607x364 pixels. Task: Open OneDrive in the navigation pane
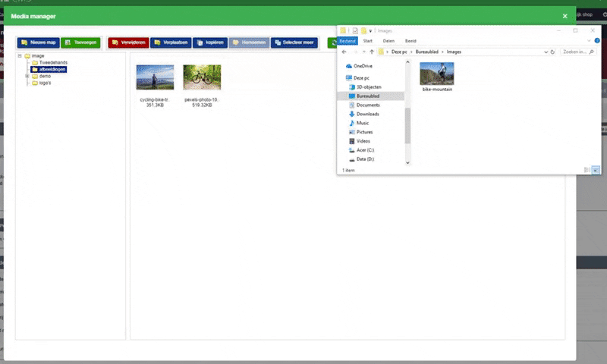[363, 66]
